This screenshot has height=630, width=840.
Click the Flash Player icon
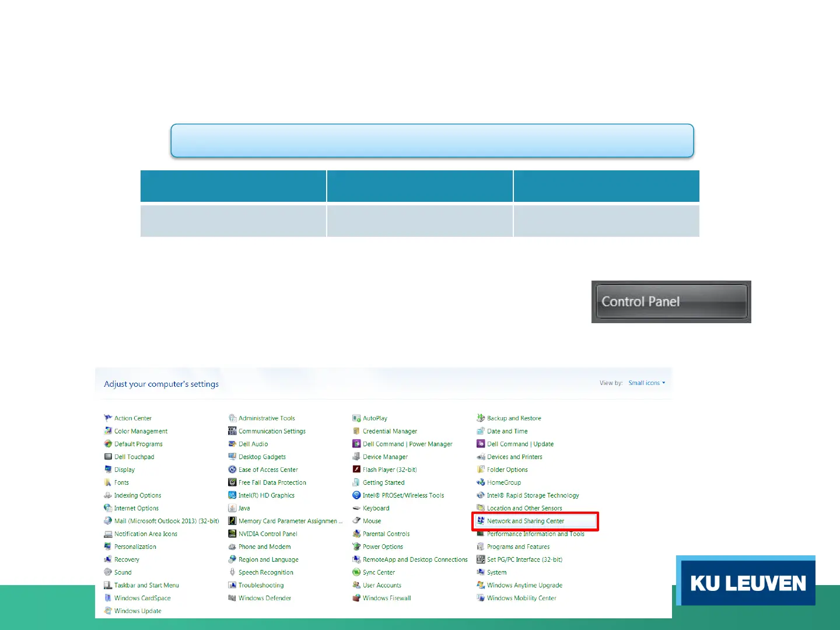click(356, 469)
